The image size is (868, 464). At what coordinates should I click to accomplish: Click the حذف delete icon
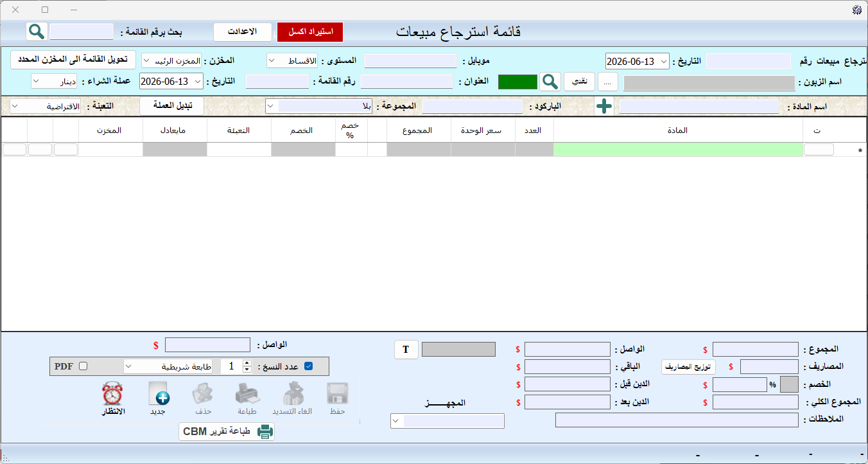point(203,398)
